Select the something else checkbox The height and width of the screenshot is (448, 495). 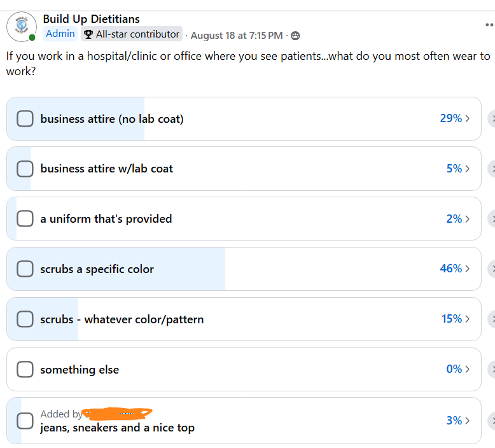(25, 369)
